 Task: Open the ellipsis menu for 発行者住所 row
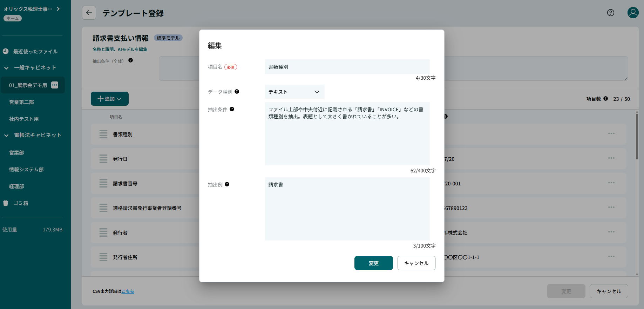point(611,256)
